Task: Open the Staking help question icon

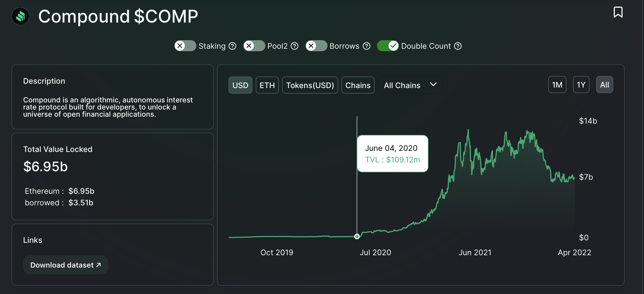Action: pos(232,46)
